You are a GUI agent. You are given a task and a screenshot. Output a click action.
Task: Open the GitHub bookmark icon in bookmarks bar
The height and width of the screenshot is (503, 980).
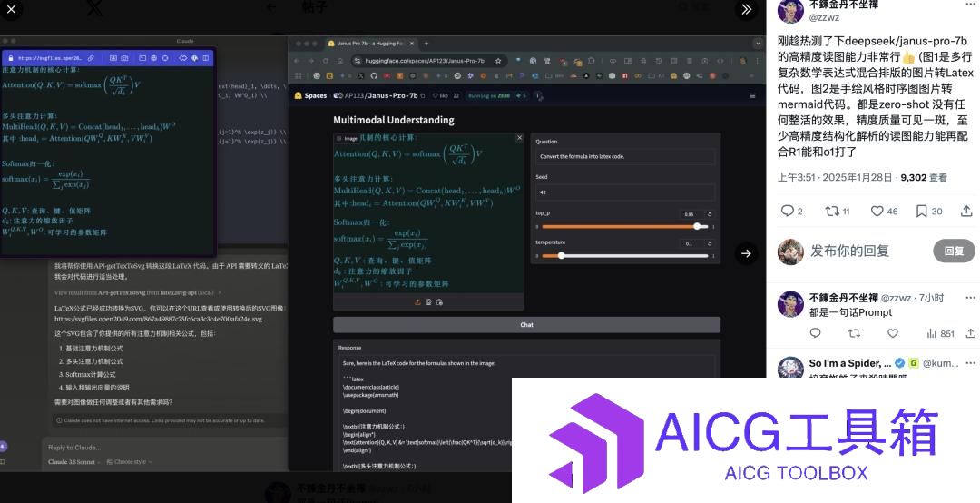(x=374, y=75)
